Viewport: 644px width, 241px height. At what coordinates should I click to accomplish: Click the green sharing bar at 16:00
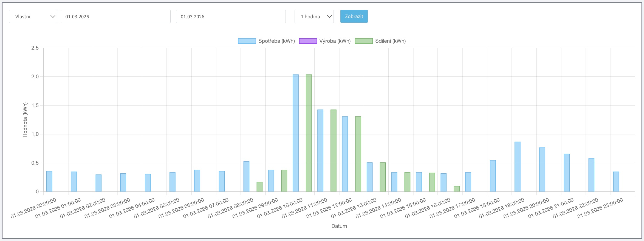tap(457, 189)
